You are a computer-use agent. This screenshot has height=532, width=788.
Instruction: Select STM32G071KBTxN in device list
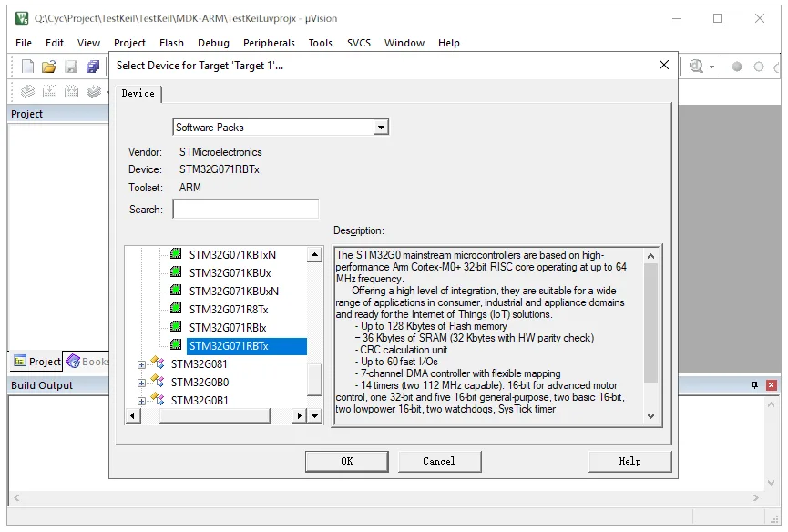[x=232, y=255]
